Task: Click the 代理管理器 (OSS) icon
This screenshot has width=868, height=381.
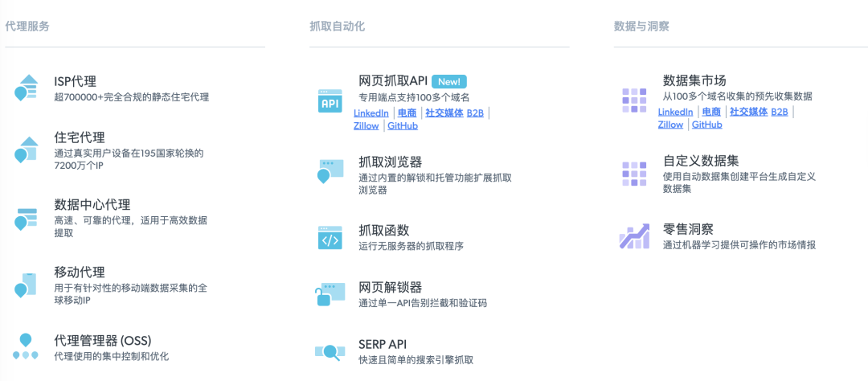Action: (26, 346)
